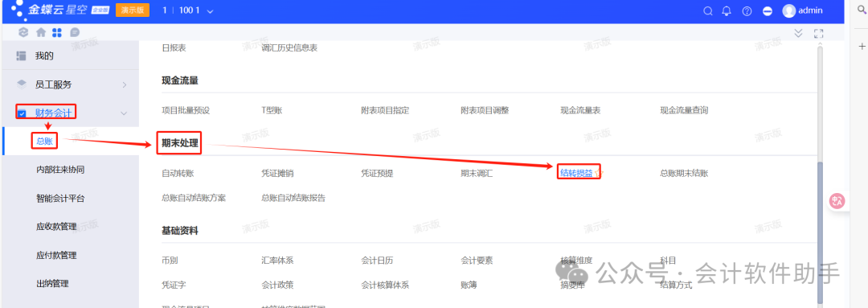Open the 项目批量预设 link
The height and width of the screenshot is (308, 868).
[186, 110]
